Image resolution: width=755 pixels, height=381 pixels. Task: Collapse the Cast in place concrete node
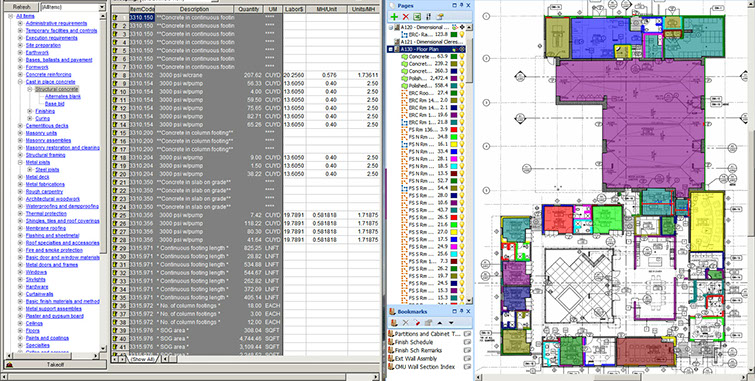click(20, 82)
